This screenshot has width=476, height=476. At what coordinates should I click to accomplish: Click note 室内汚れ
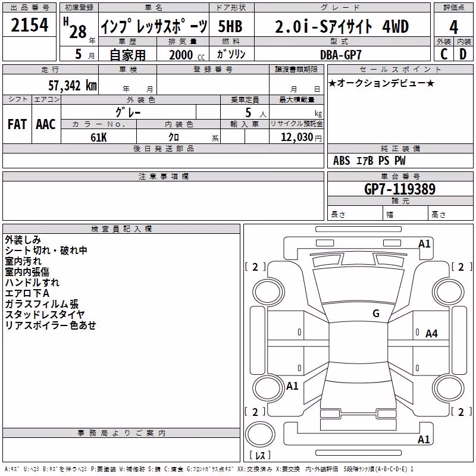coord(23,261)
